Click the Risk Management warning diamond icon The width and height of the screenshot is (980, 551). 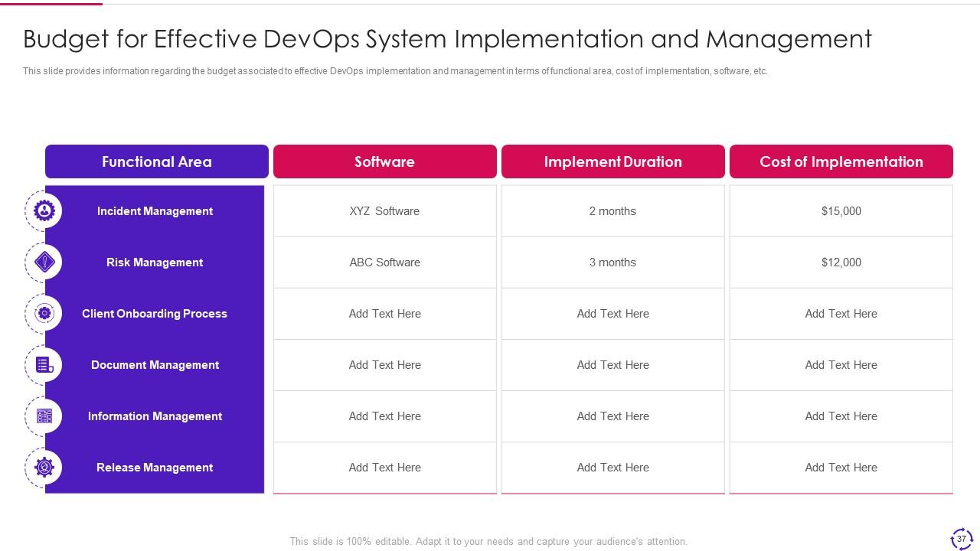44,262
